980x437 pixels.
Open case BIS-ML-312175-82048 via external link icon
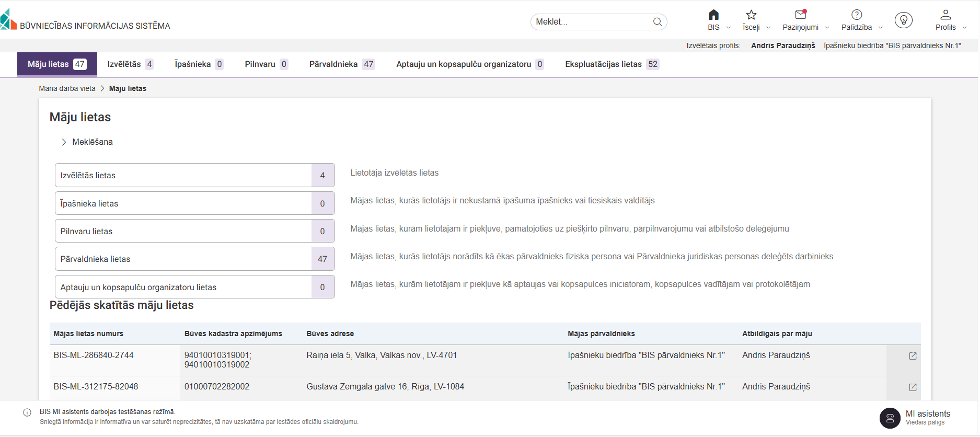coord(913,387)
